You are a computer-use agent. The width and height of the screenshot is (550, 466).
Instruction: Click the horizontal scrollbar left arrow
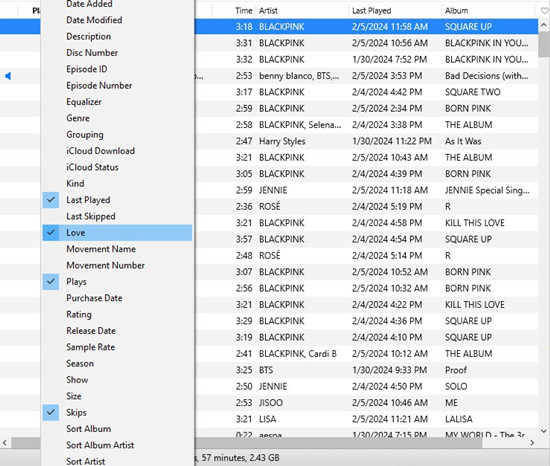[5, 443]
